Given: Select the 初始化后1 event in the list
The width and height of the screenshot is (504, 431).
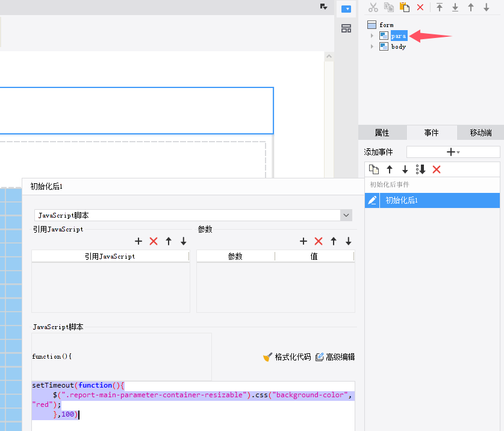Looking at the screenshot, I should tap(402, 200).
